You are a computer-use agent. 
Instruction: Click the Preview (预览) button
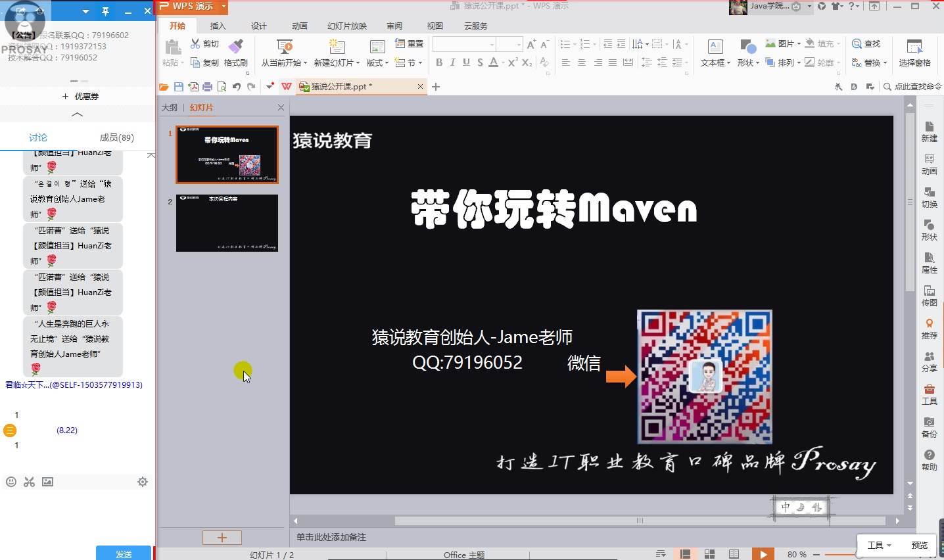point(919,545)
